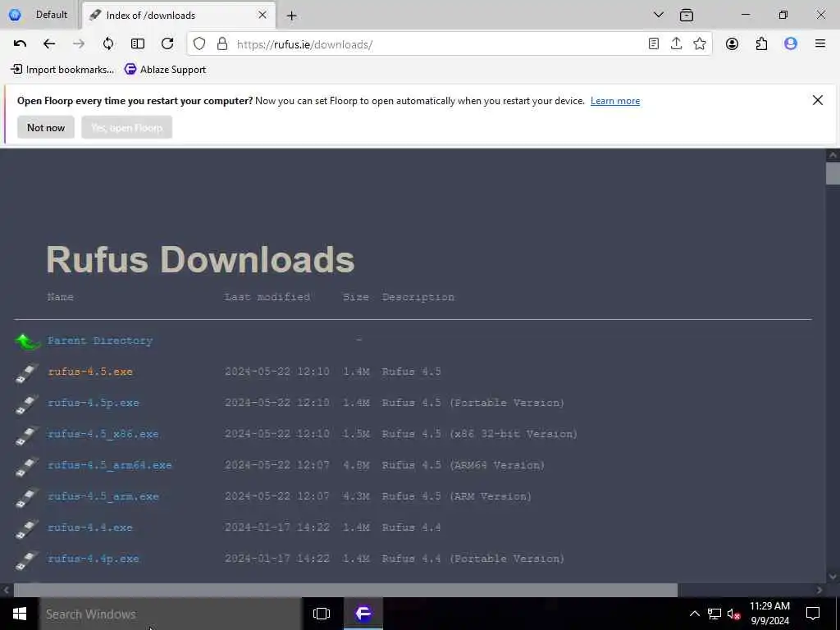Click the Default workspace label
This screenshot has height=630, width=840.
[x=52, y=15]
